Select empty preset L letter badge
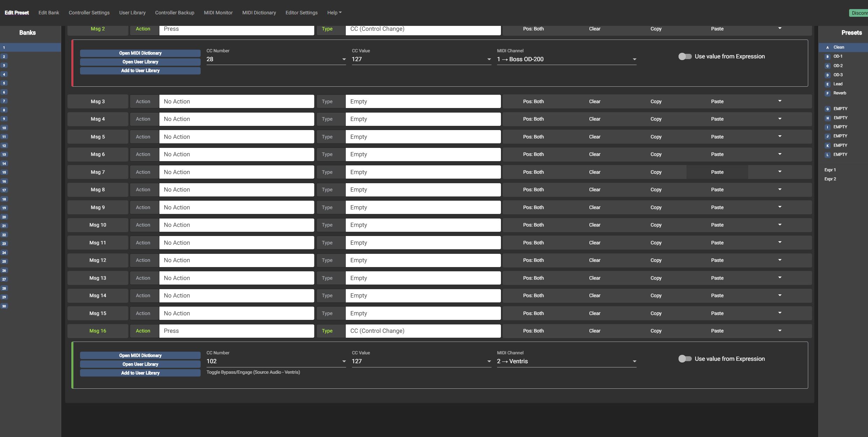This screenshot has height=437, width=868. [x=827, y=155]
